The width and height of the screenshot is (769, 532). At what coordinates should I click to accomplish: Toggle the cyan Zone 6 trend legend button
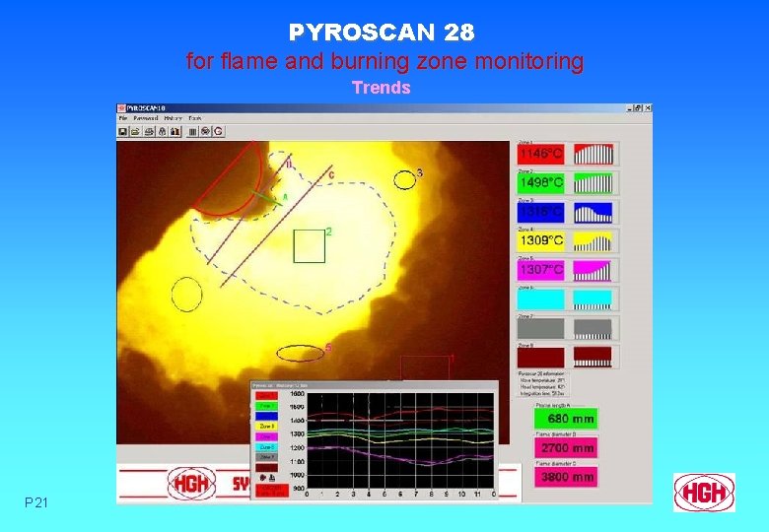(267, 447)
